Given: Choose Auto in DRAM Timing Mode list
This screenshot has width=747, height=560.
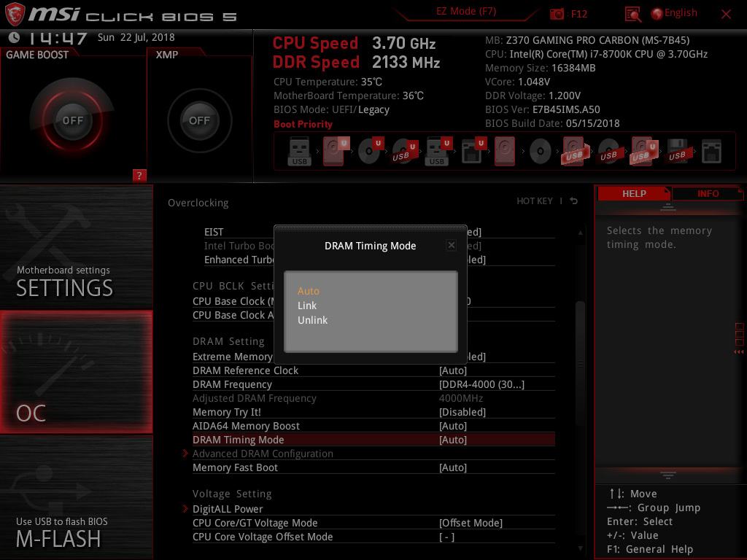Looking at the screenshot, I should [x=309, y=291].
